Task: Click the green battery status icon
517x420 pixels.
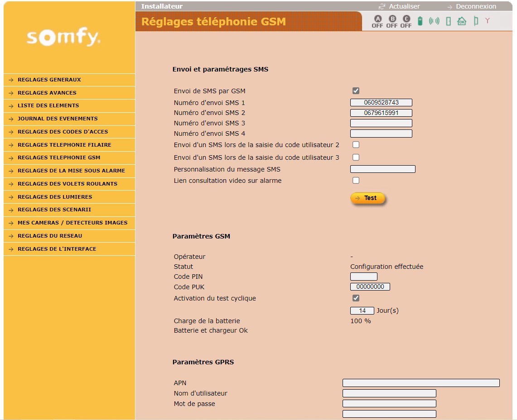Action: click(420, 21)
